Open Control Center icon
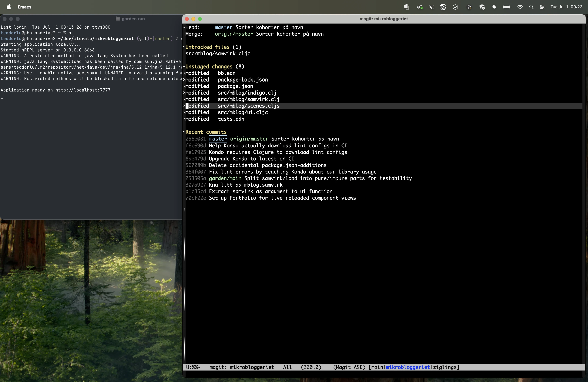The height and width of the screenshot is (382, 588). tap(542, 7)
